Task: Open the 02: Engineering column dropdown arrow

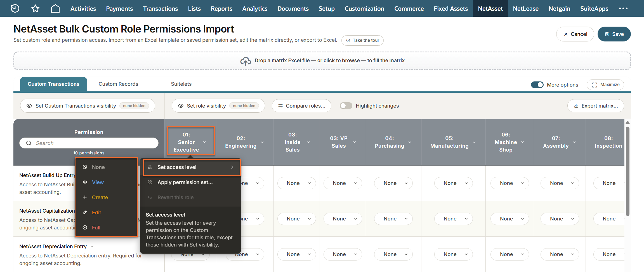Action: tap(262, 142)
